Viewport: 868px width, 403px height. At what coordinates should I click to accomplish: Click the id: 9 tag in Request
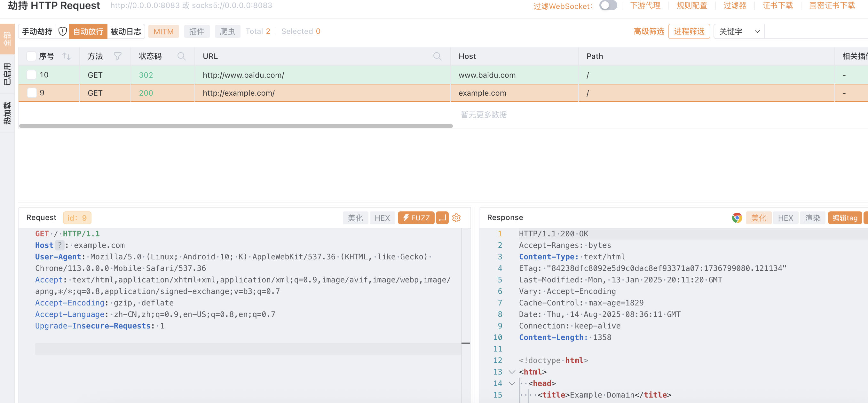coord(77,218)
